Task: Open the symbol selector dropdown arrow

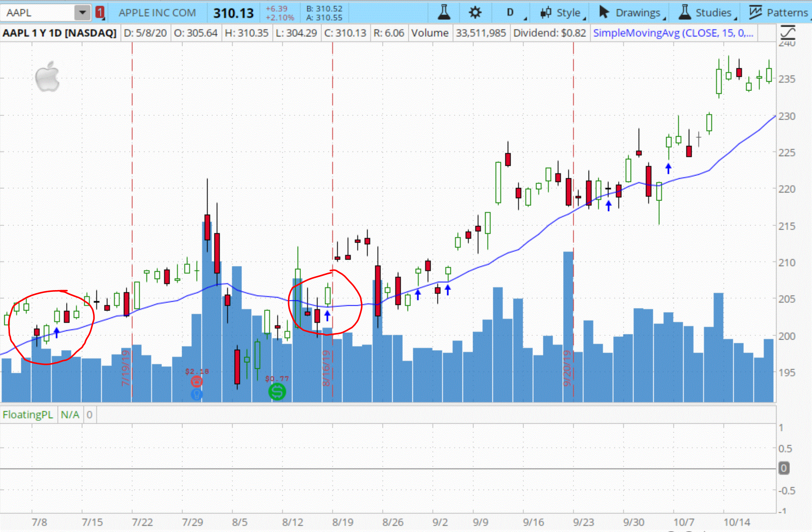Action: tap(82, 13)
